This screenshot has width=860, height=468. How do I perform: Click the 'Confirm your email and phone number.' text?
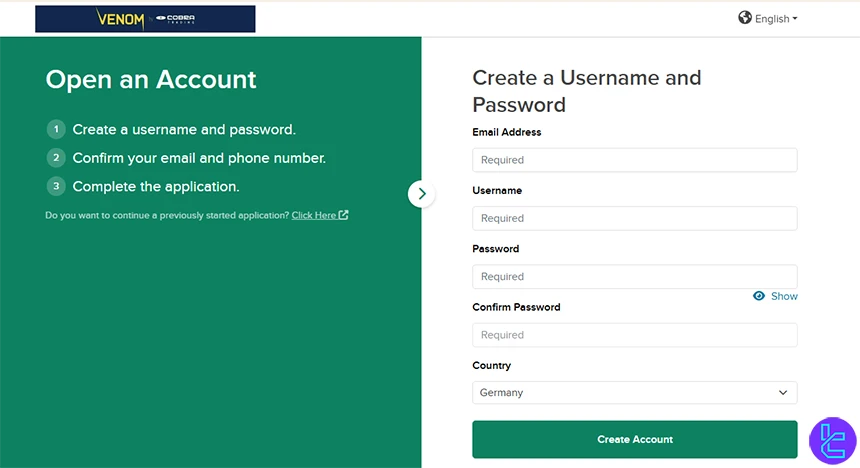(x=199, y=158)
